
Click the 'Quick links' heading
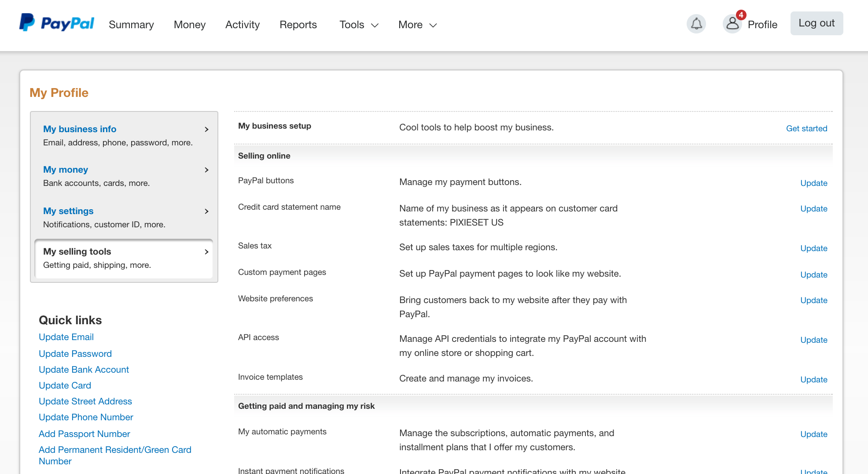pos(70,320)
